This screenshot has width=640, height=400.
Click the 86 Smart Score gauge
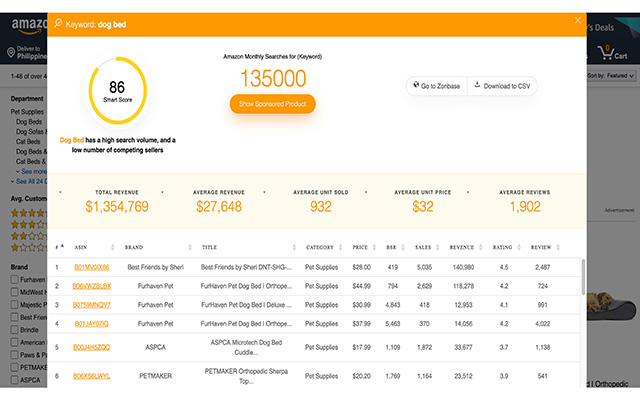click(x=118, y=90)
